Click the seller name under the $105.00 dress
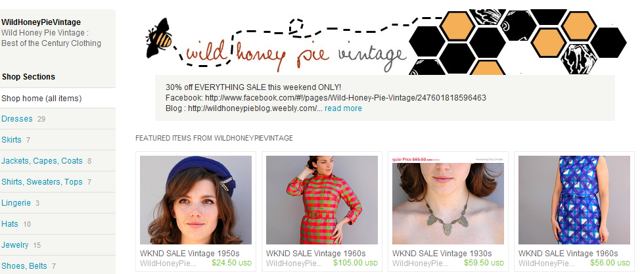The height and width of the screenshot is (274, 644). tap(294, 263)
